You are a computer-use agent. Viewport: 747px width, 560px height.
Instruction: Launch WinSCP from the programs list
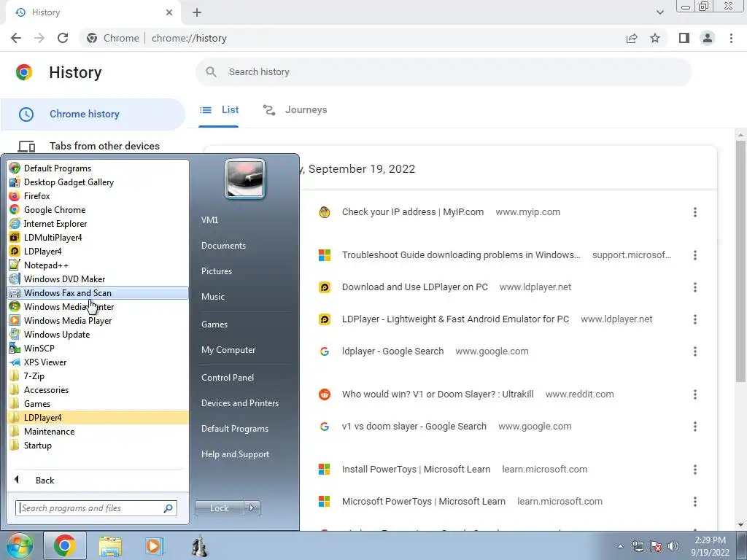(98, 348)
